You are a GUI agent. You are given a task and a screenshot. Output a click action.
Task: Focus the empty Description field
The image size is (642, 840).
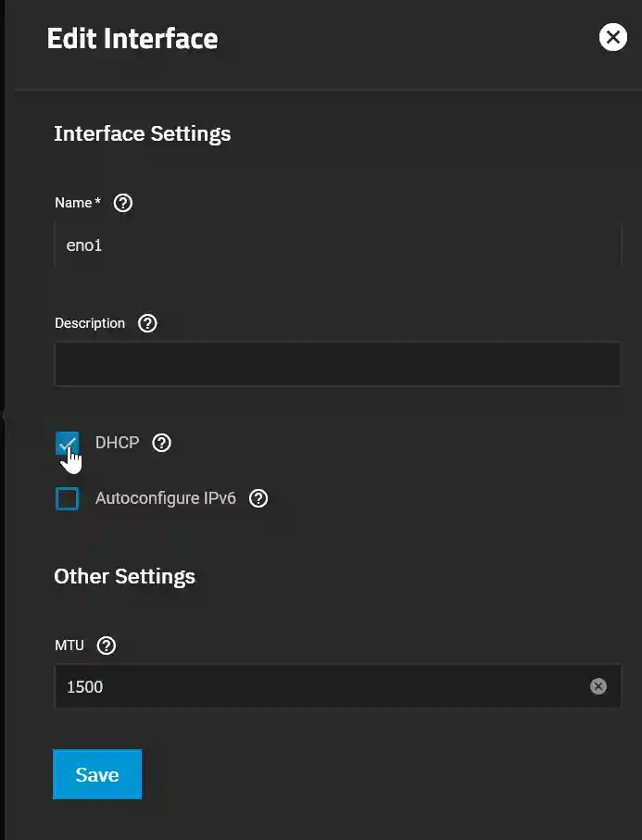coord(337,364)
